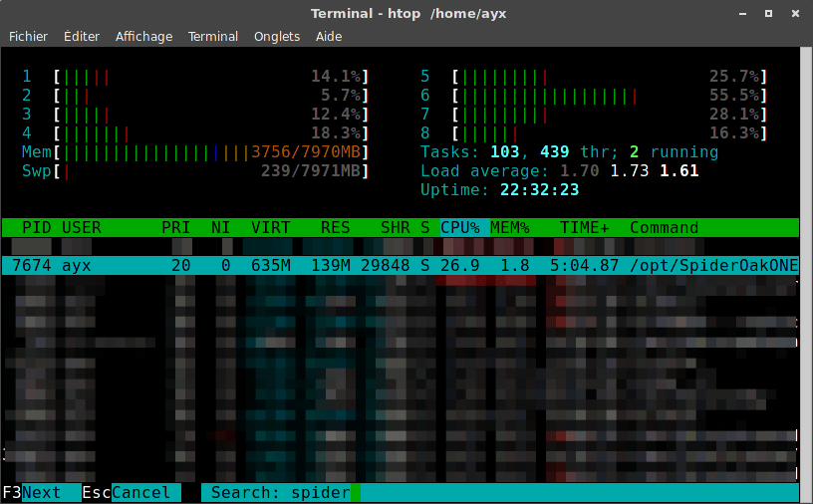Click the F3 Next search button
Viewport: 813px width, 504px height.
[x=42, y=492]
